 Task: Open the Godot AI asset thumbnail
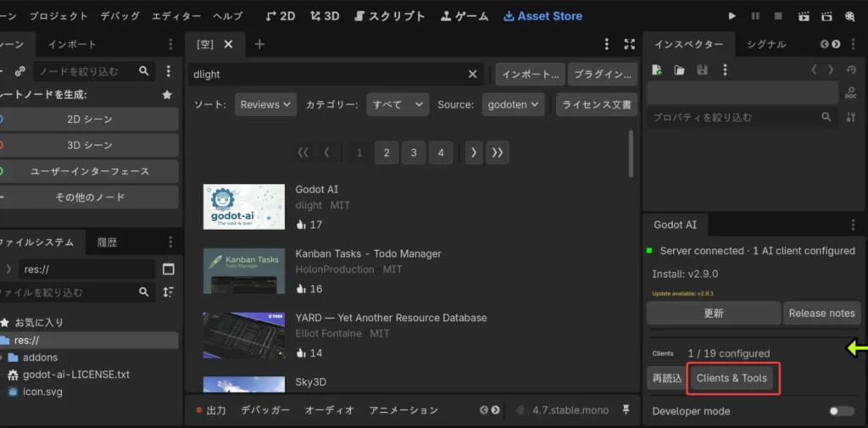[x=244, y=207]
